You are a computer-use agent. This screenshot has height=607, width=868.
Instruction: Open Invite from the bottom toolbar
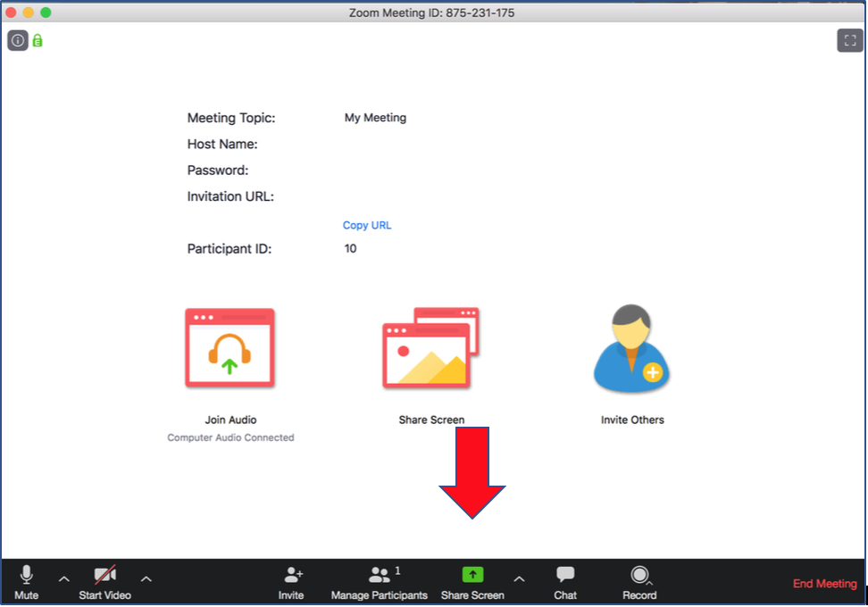(291, 583)
